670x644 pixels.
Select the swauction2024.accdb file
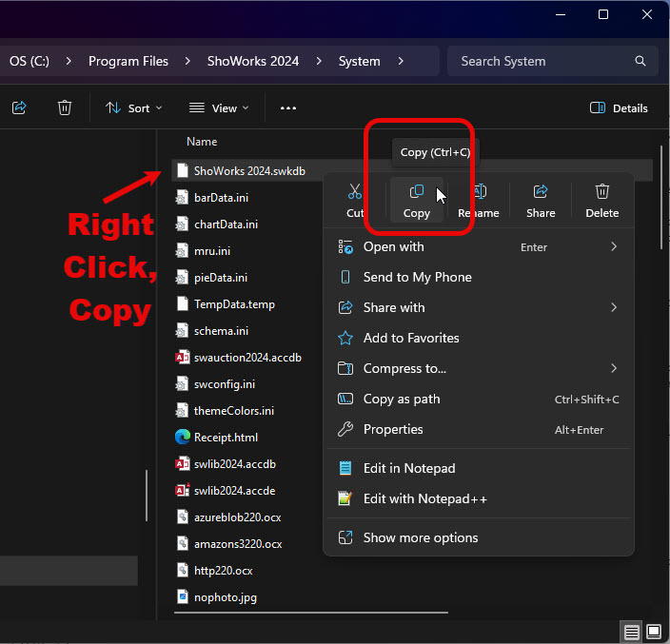pyautogui.click(x=247, y=358)
